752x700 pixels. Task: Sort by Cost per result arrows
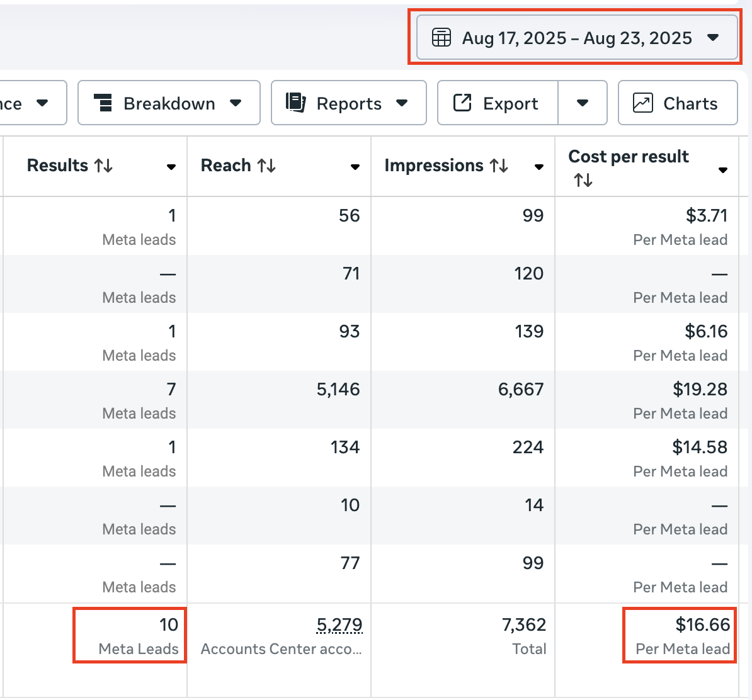tap(583, 181)
